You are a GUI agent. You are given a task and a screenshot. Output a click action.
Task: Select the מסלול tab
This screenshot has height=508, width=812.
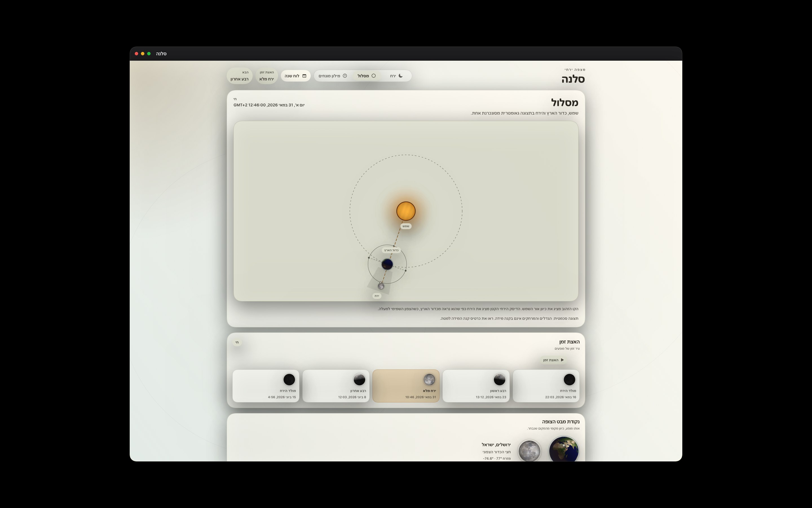click(x=367, y=76)
